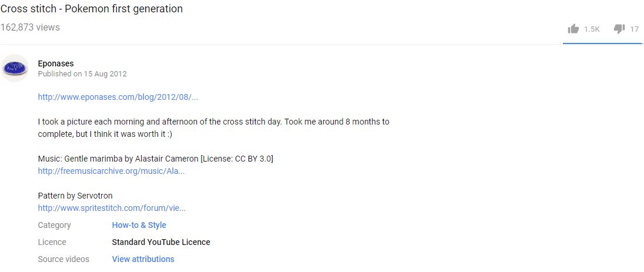Click the dislike count 17
Screen dimensions: 644x272
[634, 29]
